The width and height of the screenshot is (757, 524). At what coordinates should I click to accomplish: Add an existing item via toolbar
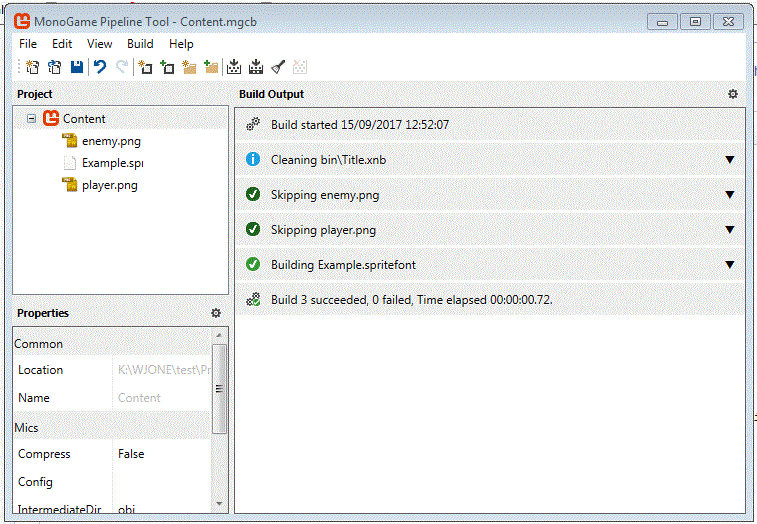167,67
